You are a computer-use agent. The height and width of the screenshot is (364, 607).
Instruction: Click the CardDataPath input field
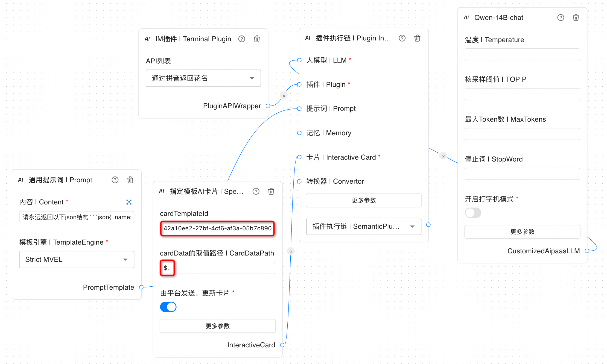coord(217,268)
